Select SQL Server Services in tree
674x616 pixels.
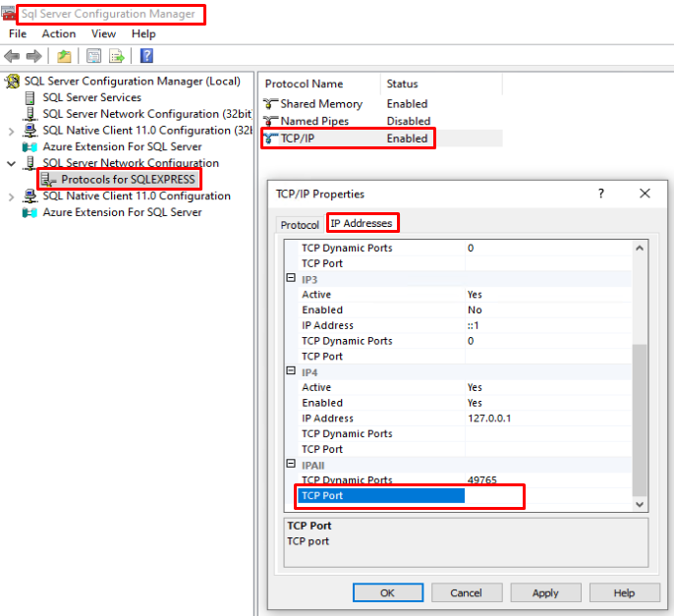click(91, 97)
